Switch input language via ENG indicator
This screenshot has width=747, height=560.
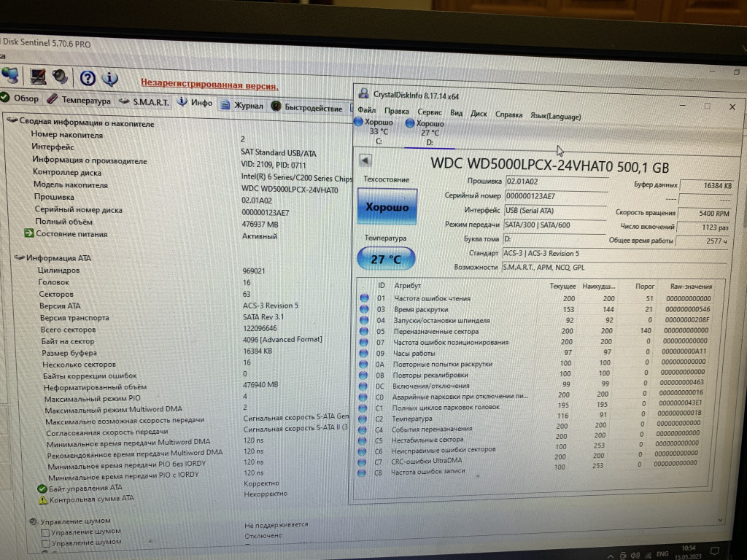click(662, 554)
